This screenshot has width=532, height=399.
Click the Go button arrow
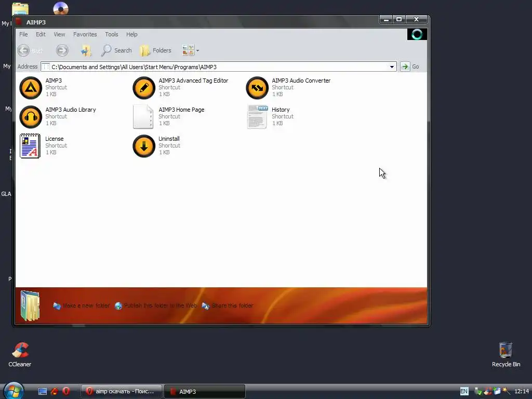point(405,66)
